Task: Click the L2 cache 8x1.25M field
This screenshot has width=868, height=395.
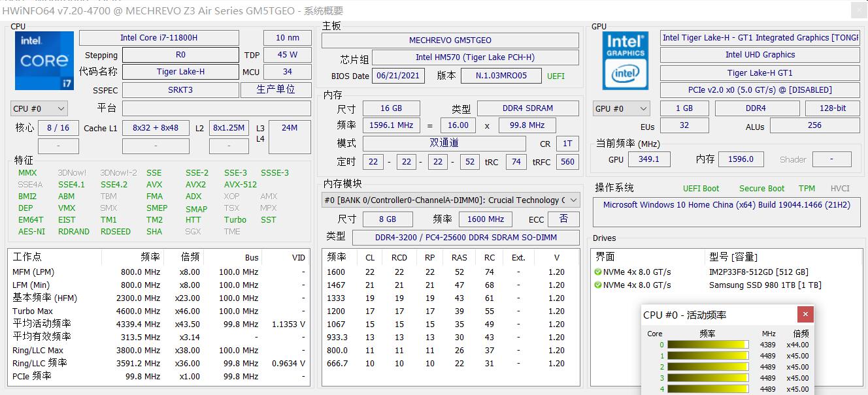Action: [x=229, y=128]
